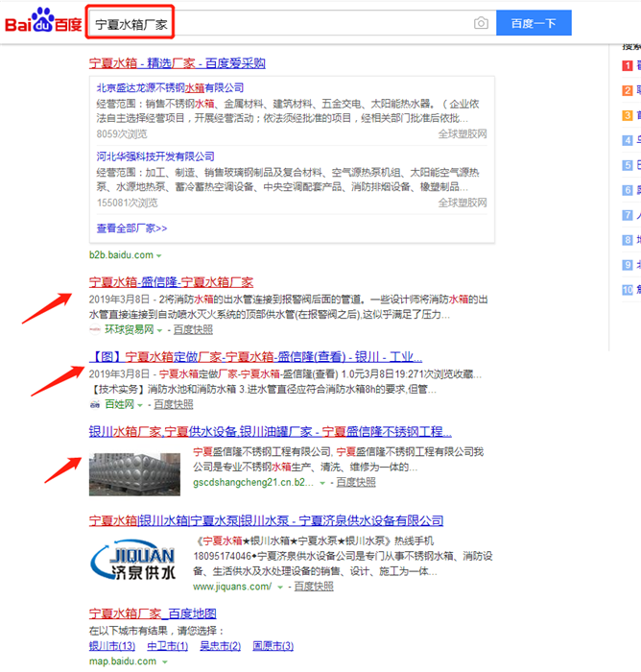
Task: Click the Baidu logo
Action: [43, 20]
